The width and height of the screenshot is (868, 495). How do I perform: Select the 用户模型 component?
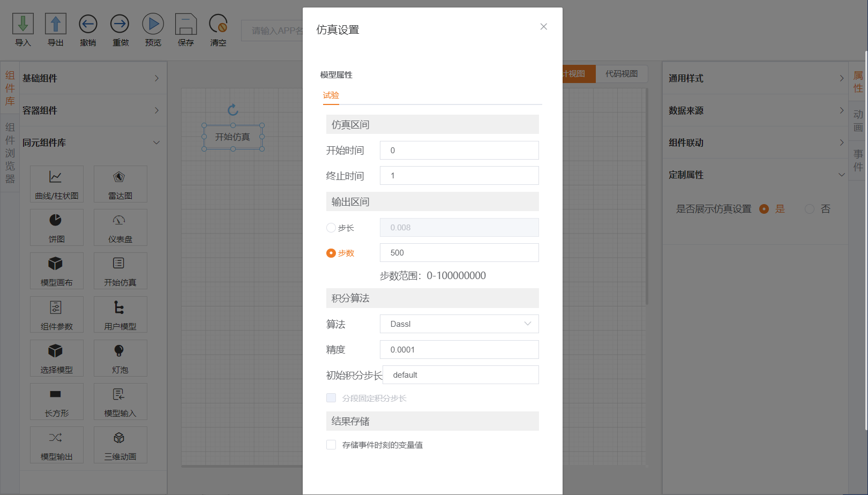(120, 314)
